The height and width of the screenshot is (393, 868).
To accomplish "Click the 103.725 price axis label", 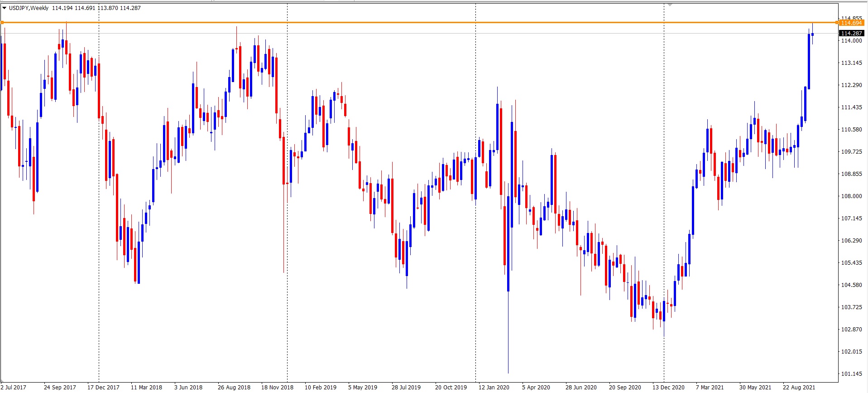I will click(851, 307).
